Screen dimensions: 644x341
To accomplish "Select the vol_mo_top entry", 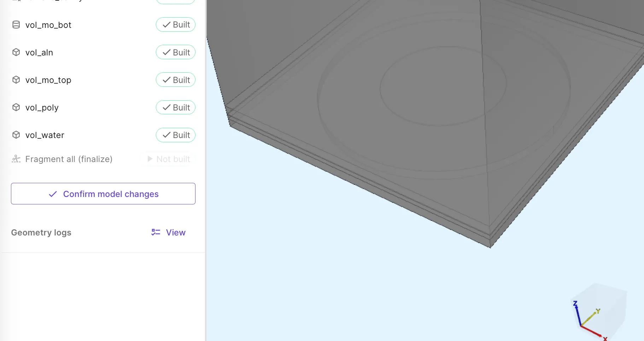I will [x=48, y=80].
